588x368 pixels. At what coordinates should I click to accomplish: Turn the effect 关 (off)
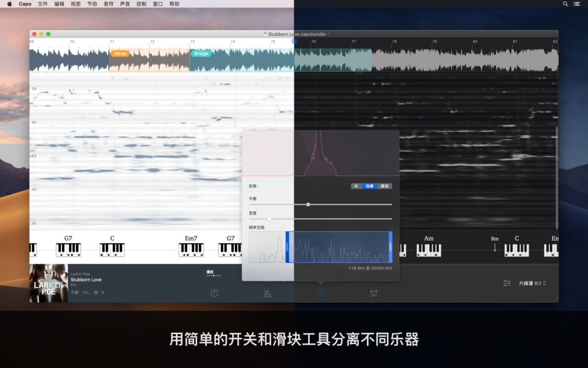pos(356,186)
